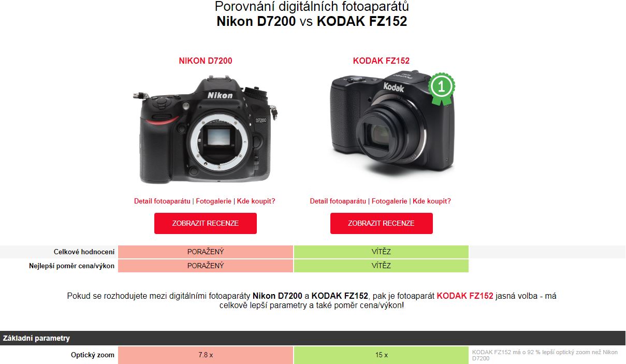Follow Kde koupit? link under the Kodak
This screenshot has height=364, width=626.
coord(432,201)
